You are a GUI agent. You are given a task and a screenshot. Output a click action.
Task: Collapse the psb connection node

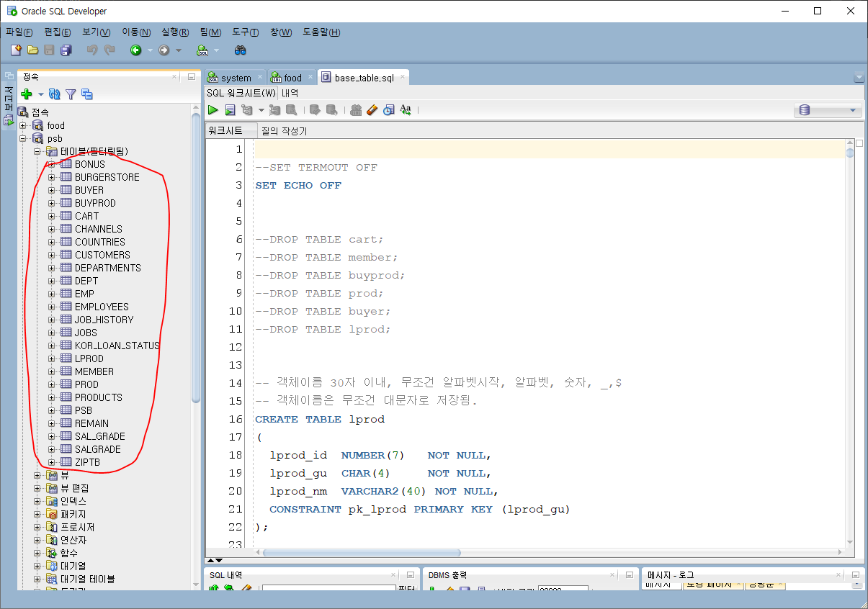coord(23,138)
